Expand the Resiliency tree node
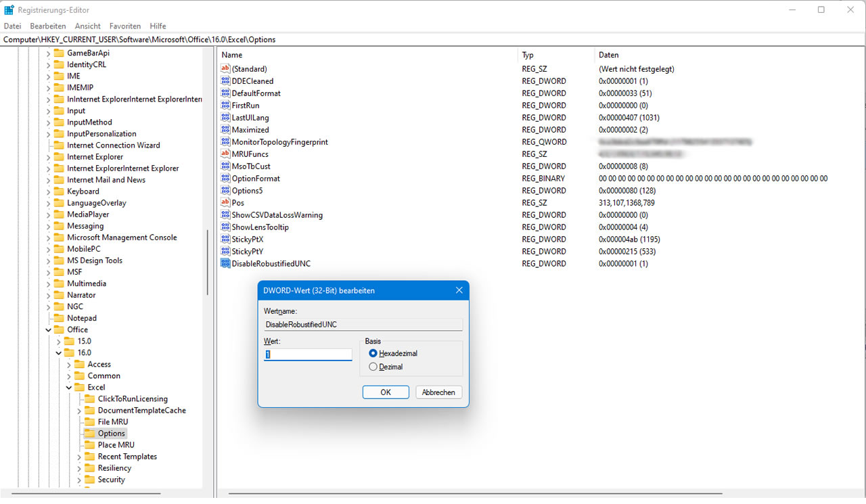 point(78,468)
